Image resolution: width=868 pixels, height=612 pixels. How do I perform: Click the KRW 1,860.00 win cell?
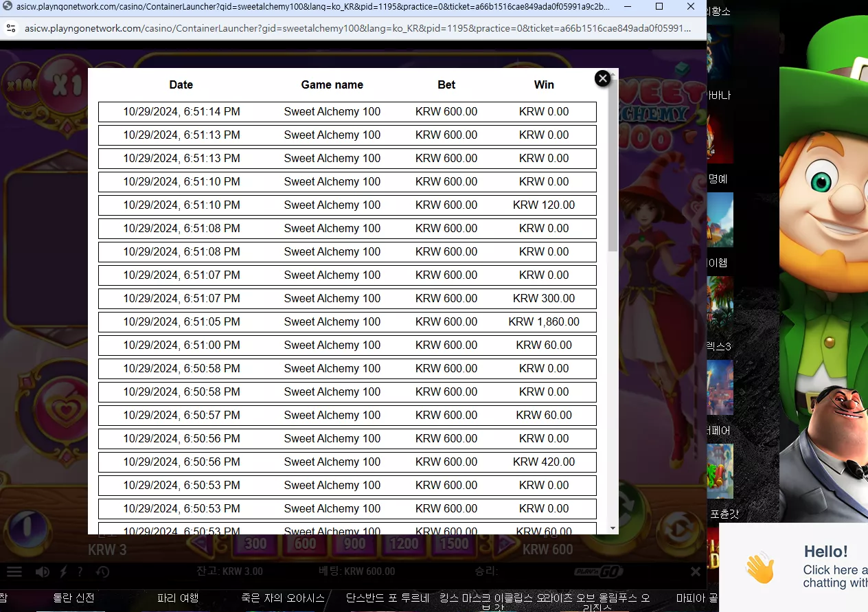(544, 321)
